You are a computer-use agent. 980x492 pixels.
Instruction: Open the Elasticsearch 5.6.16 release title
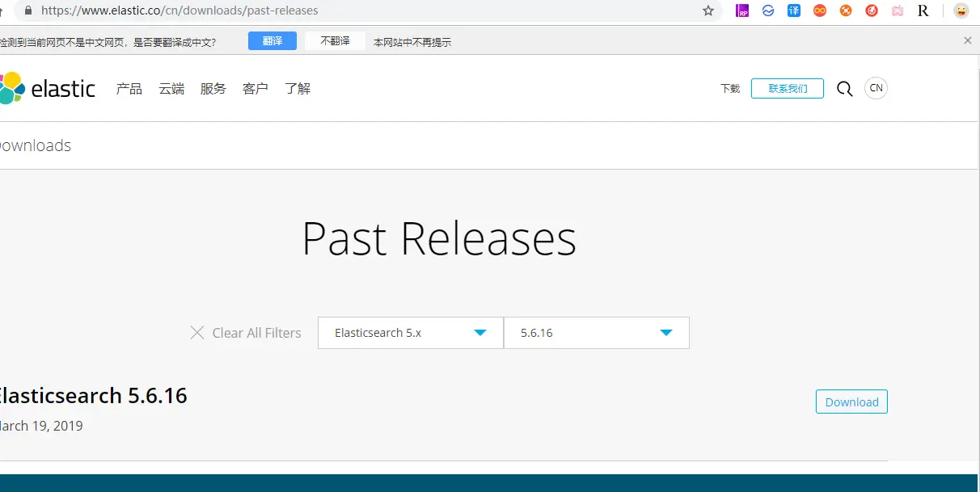92,396
